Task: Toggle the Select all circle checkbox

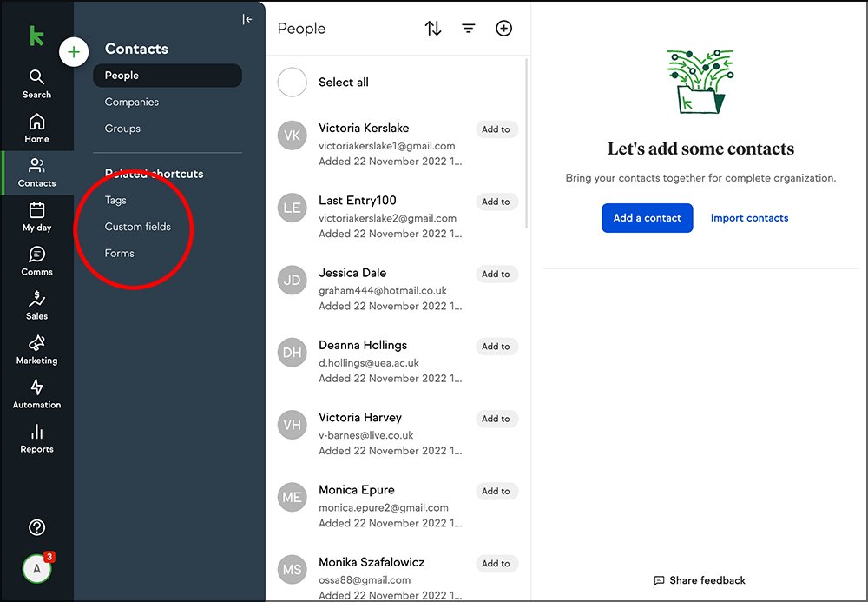Action: pyautogui.click(x=293, y=83)
